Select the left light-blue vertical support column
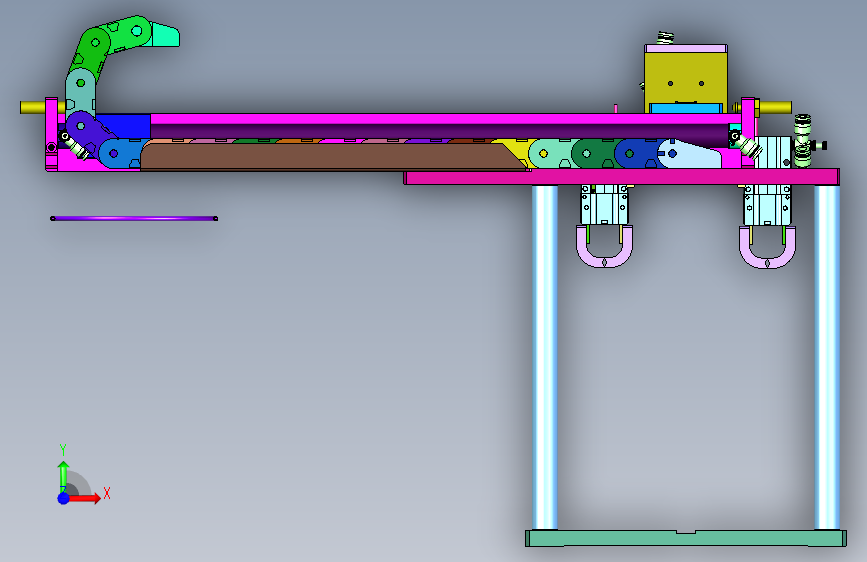867x562 pixels. [x=545, y=357]
